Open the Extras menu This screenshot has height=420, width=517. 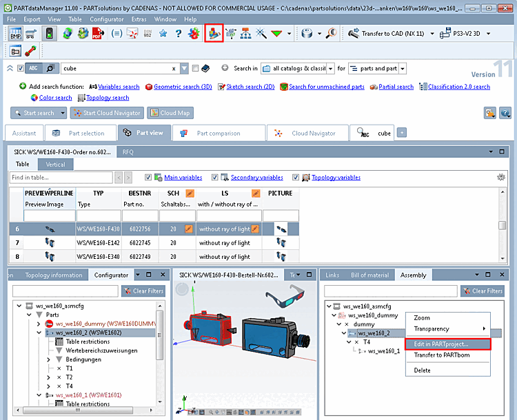(139, 19)
